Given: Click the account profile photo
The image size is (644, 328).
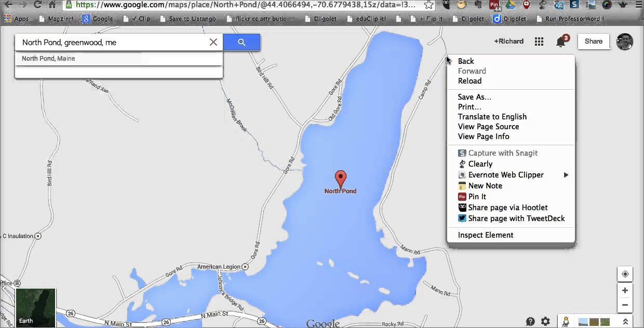Looking at the screenshot, I should click(625, 42).
